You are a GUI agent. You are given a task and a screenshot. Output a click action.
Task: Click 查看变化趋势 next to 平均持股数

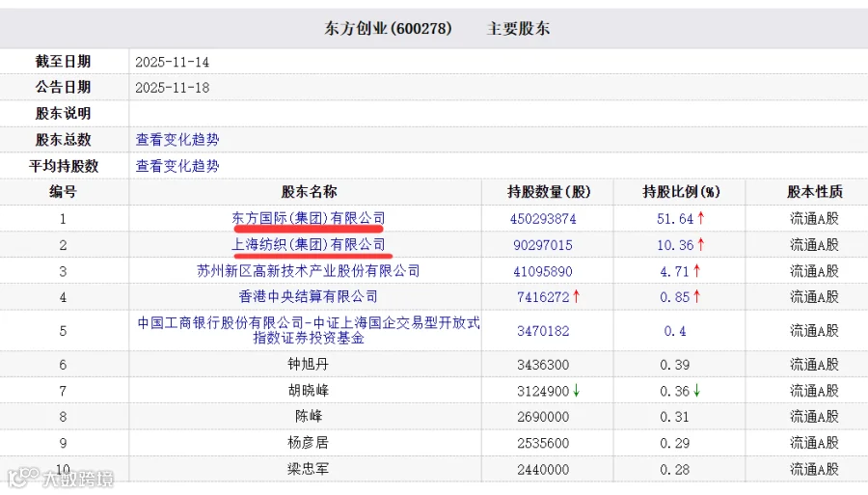click(177, 166)
